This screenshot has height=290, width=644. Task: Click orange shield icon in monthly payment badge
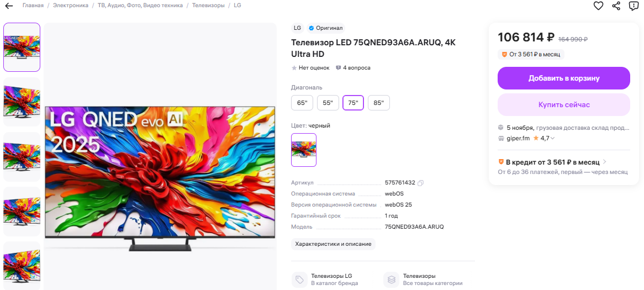504,54
